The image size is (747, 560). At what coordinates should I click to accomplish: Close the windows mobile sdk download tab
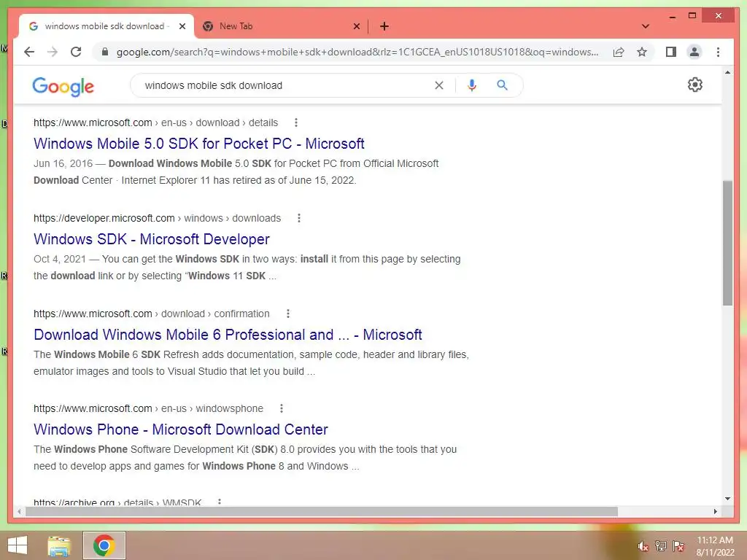pyautogui.click(x=182, y=26)
